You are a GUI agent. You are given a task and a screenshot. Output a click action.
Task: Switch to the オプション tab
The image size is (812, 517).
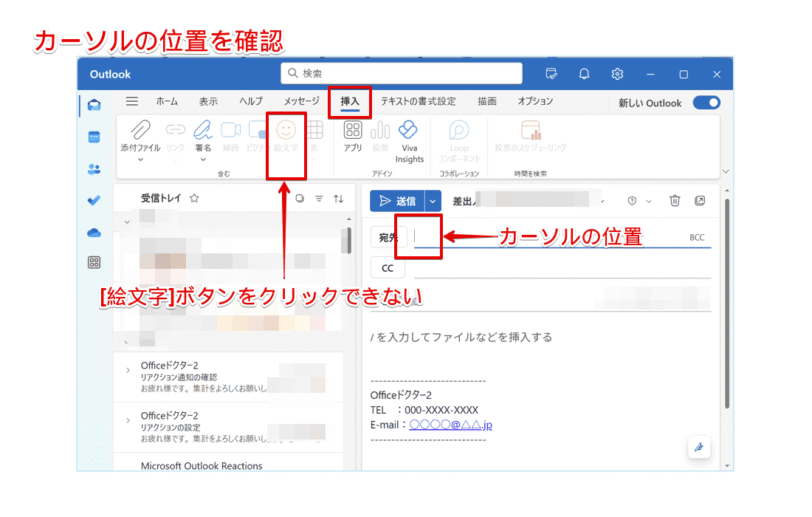535,102
